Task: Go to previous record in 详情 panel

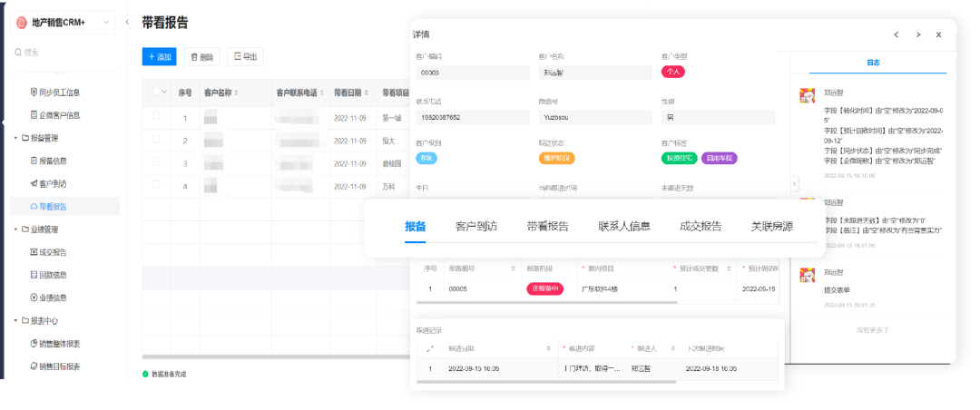Action: coord(897,35)
